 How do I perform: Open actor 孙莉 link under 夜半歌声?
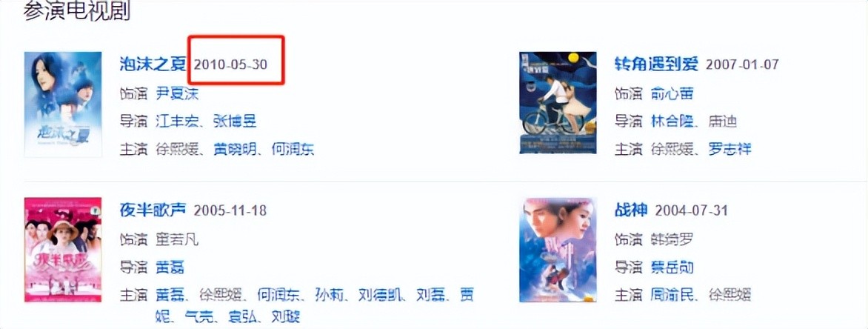click(330, 295)
